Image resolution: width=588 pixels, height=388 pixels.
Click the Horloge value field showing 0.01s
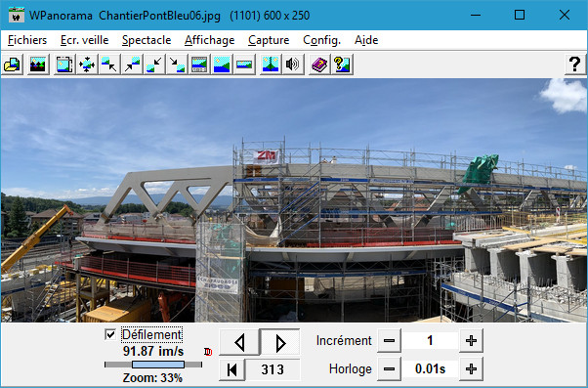click(x=430, y=368)
